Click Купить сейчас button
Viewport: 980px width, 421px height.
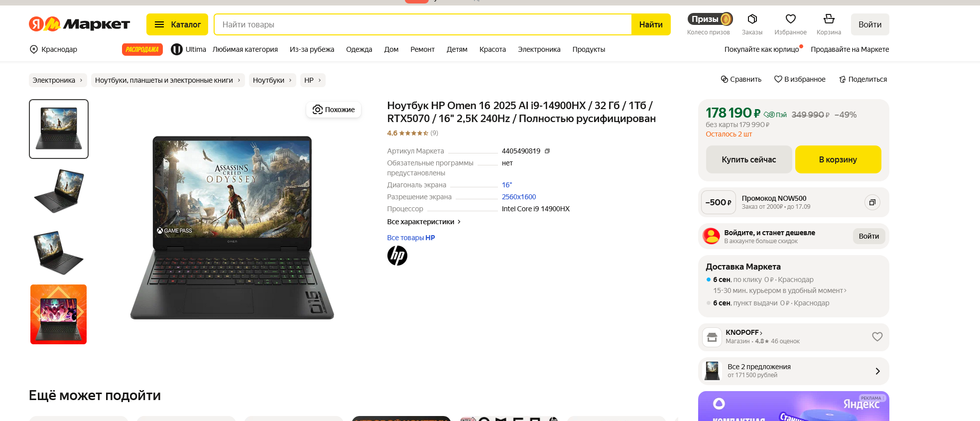click(x=749, y=159)
